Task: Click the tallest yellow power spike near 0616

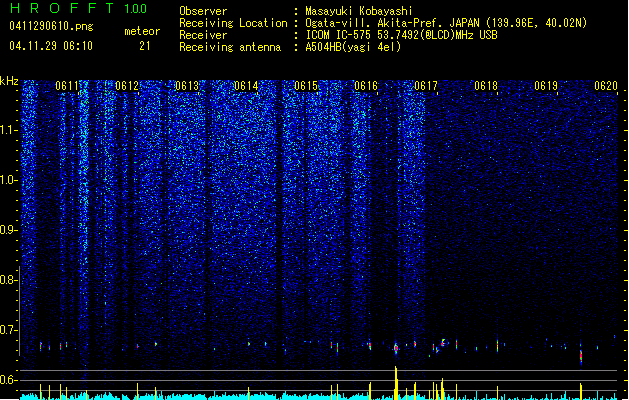Action: (396, 383)
